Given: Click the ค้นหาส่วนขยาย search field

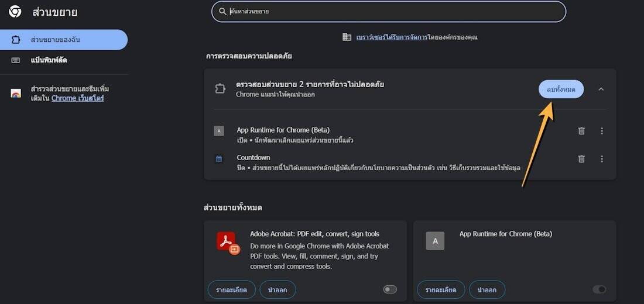Looking at the screenshot, I should [x=392, y=11].
